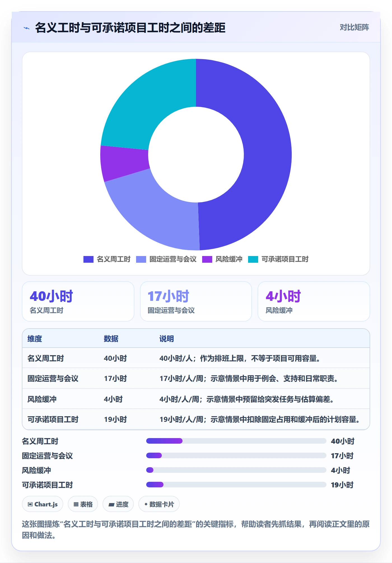Click the 名义工时与可承诺项目工时之间的差距 card title
392x563 pixels.
(130, 28)
